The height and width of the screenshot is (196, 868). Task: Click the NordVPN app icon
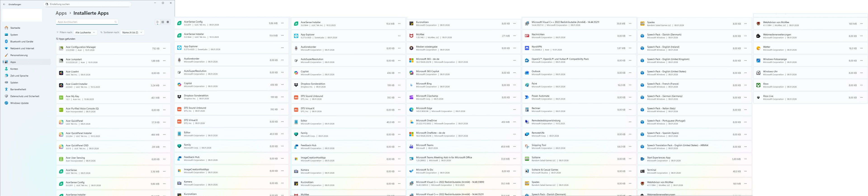[527, 48]
